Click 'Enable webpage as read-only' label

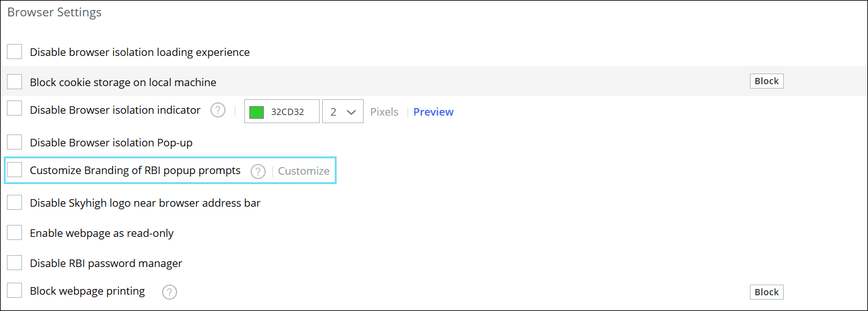click(102, 233)
